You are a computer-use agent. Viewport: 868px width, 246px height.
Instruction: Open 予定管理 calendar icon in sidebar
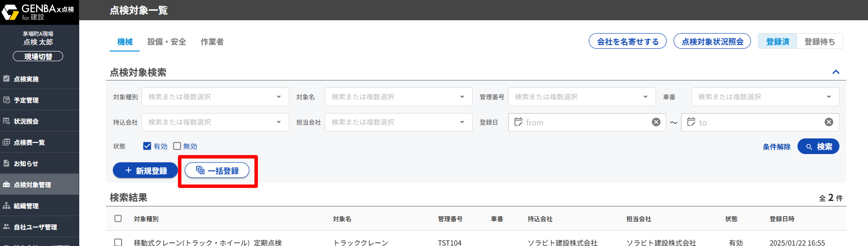[6, 100]
